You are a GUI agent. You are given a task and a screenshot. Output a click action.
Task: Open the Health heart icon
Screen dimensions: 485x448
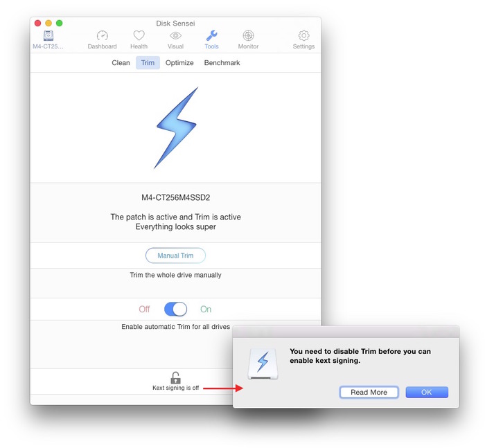pyautogui.click(x=139, y=35)
